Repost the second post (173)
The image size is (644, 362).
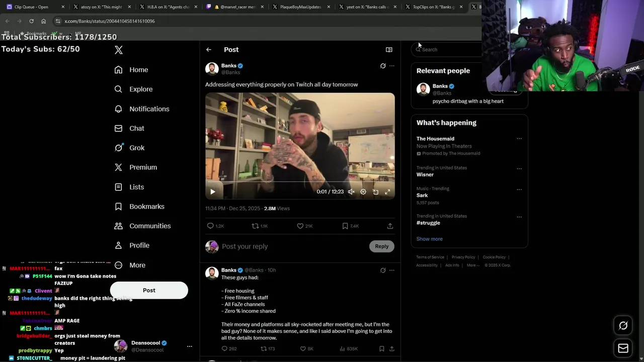click(268, 348)
